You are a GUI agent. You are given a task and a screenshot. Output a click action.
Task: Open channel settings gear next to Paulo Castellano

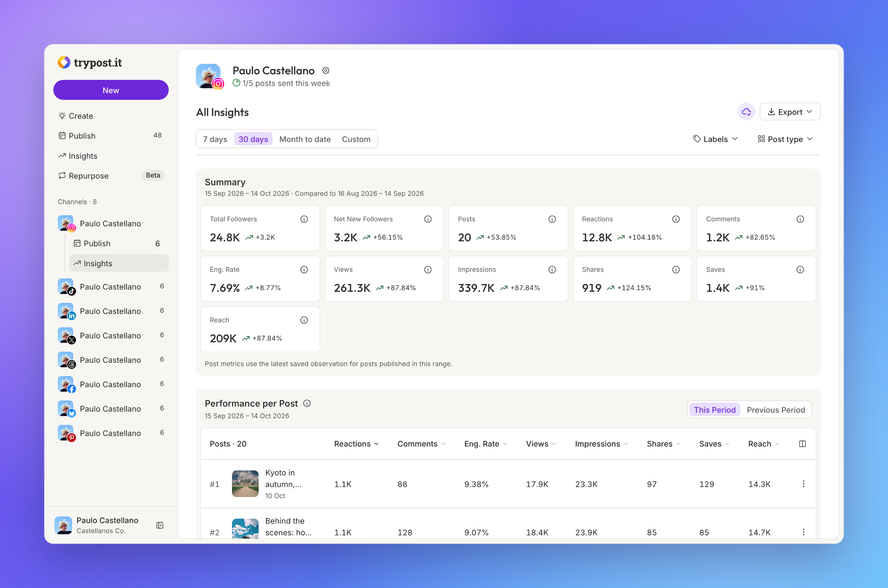[326, 71]
